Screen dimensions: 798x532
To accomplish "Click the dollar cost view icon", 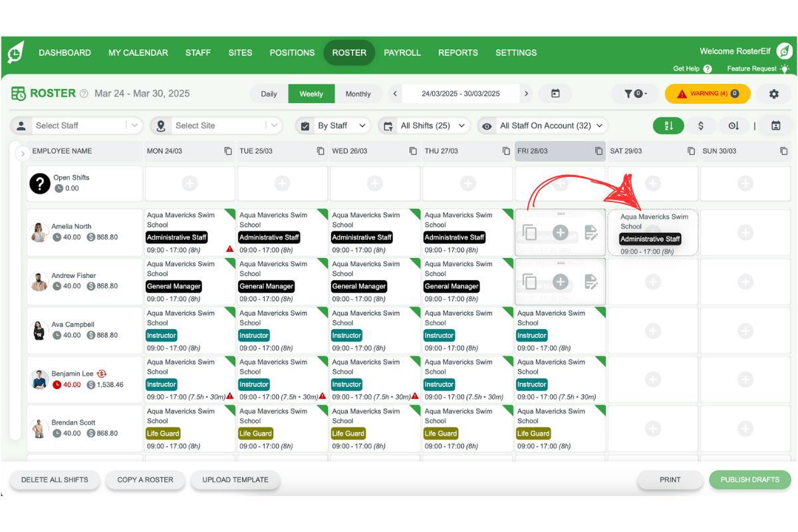I will click(x=701, y=126).
